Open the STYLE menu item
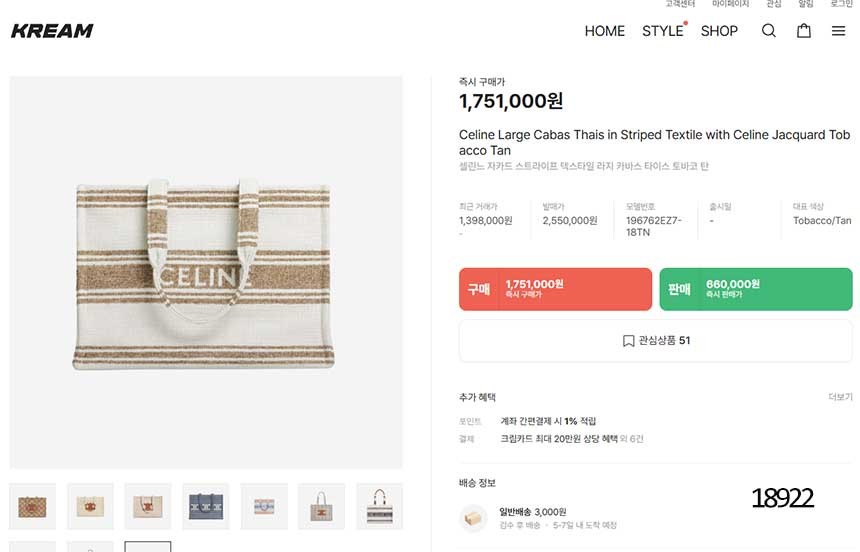The image size is (860, 552). point(663,31)
